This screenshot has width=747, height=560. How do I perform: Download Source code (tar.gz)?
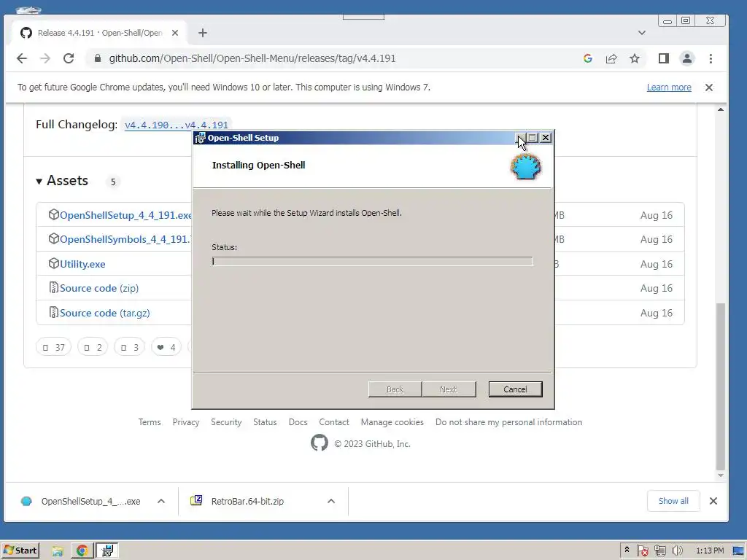(x=105, y=314)
